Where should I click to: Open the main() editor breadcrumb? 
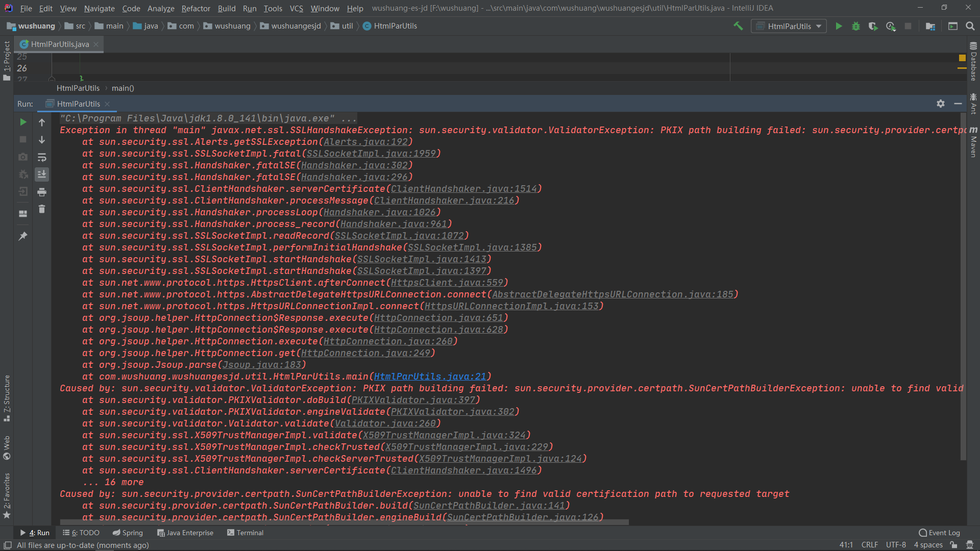click(x=123, y=88)
